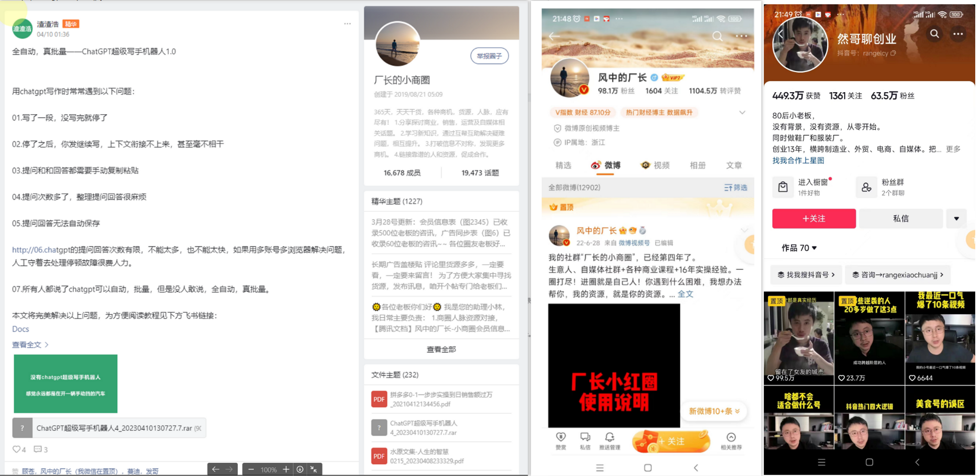Open dropdown arrow beside Douyin 私信

point(956,219)
